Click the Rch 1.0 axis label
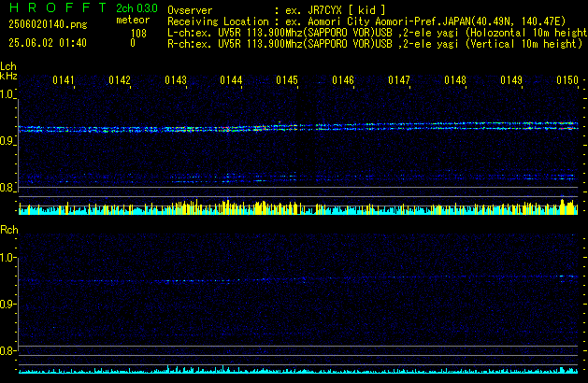 click(x=7, y=258)
